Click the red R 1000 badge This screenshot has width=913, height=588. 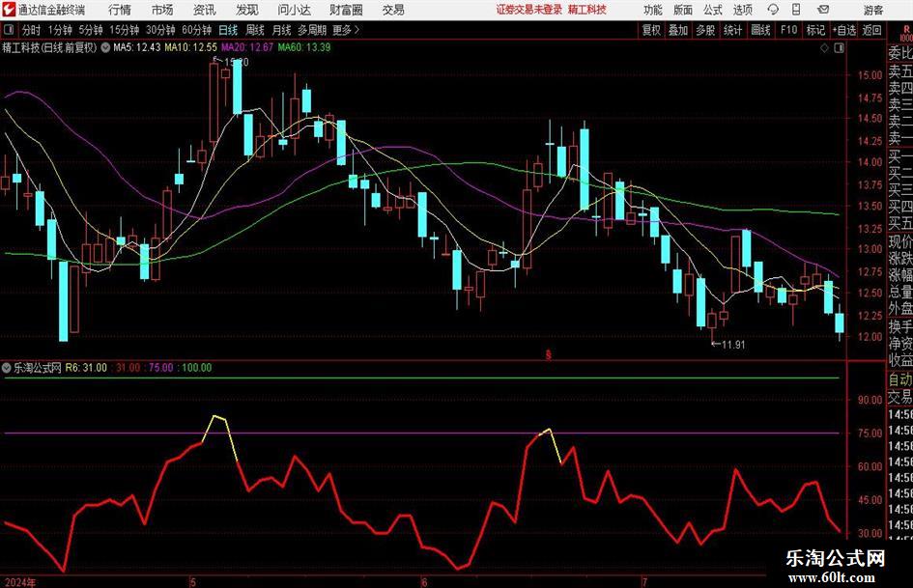(x=905, y=33)
